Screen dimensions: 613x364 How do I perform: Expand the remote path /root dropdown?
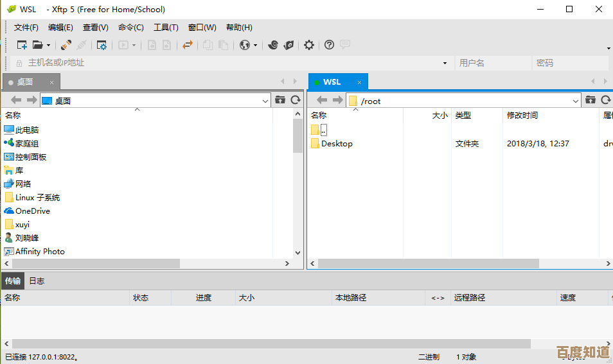576,101
